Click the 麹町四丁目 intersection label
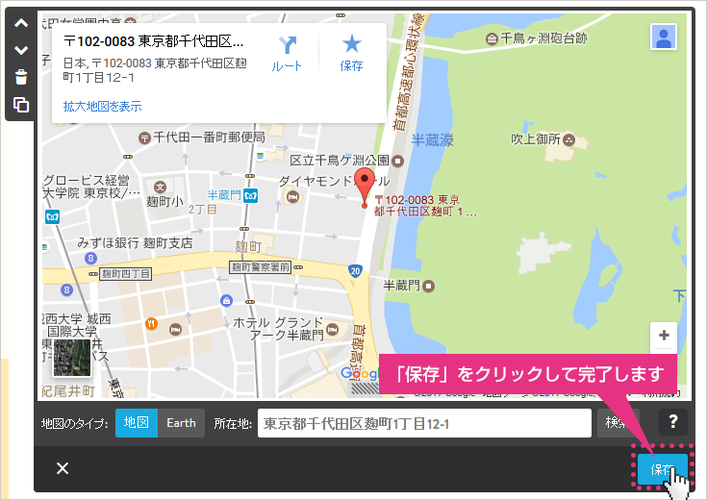707x500 pixels. (125, 274)
